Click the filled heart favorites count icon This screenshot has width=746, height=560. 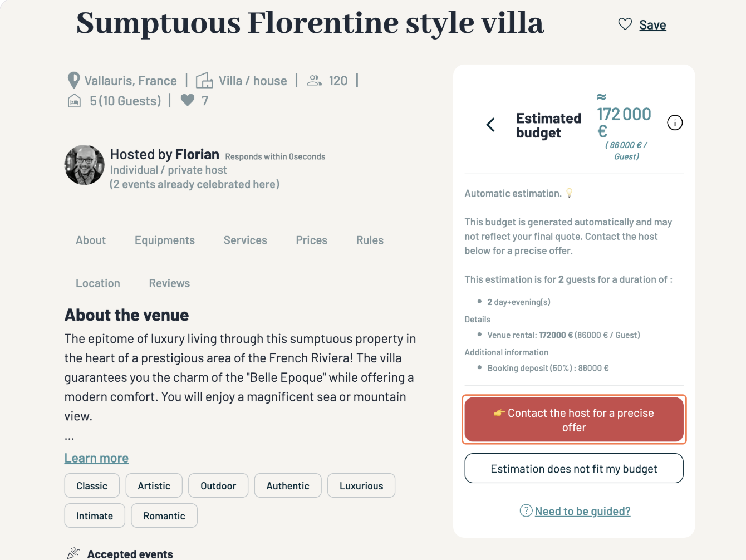(x=188, y=100)
